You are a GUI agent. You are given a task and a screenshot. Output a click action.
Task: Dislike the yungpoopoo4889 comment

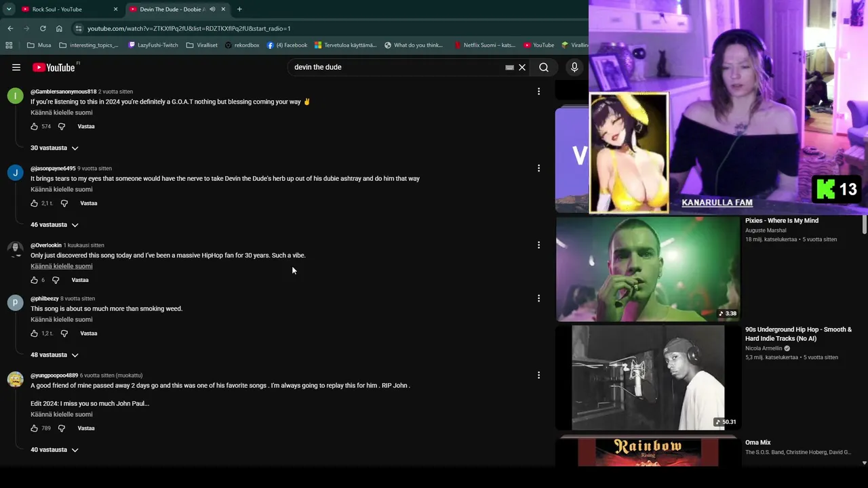pyautogui.click(x=62, y=428)
